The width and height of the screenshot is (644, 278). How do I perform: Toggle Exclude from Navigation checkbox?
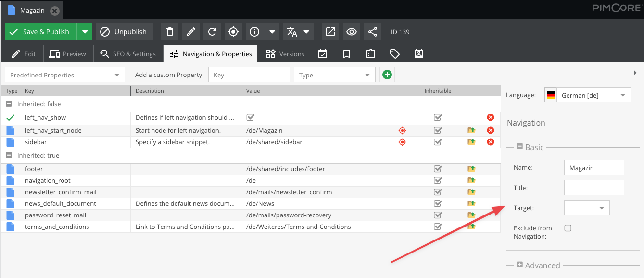coord(568,228)
